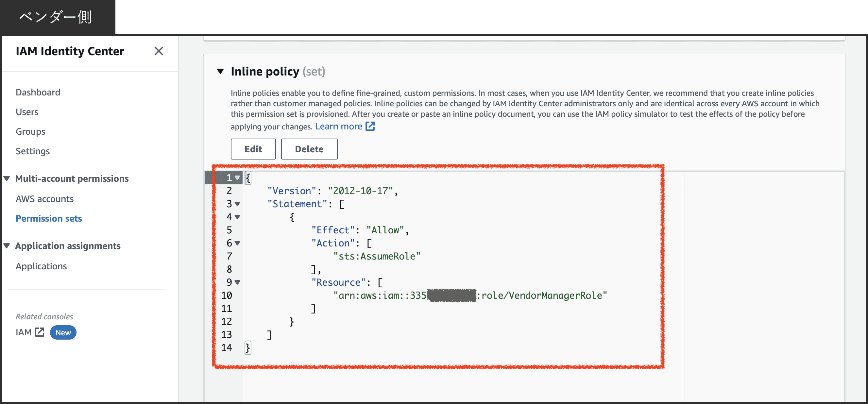Image resolution: width=868 pixels, height=404 pixels.
Task: Collapse the Multi-account permissions section
Action: pyautogui.click(x=7, y=178)
